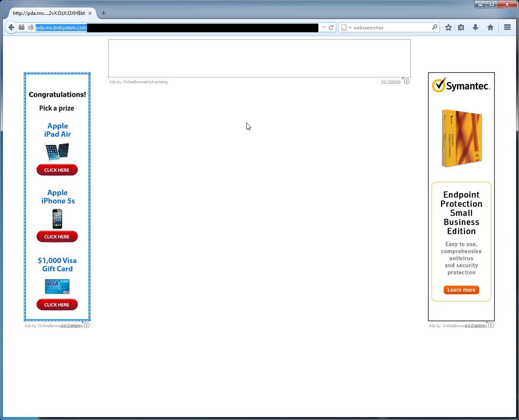Click Learn more on the Symantec ad

461,290
